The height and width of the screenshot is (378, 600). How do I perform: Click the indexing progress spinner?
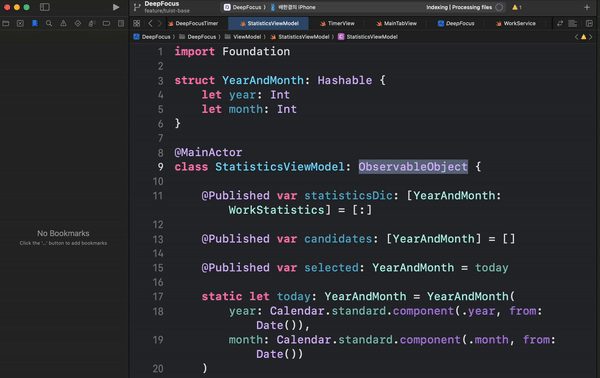tap(499, 7)
